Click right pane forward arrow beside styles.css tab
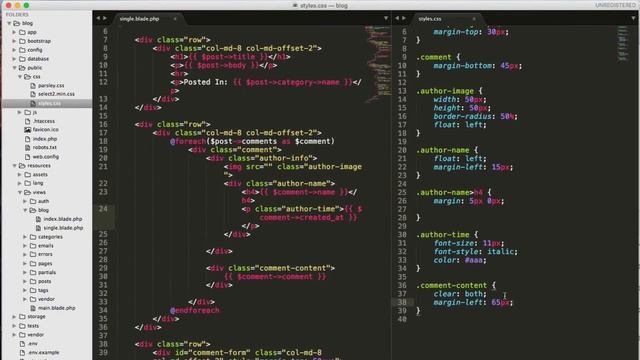 [404, 18]
